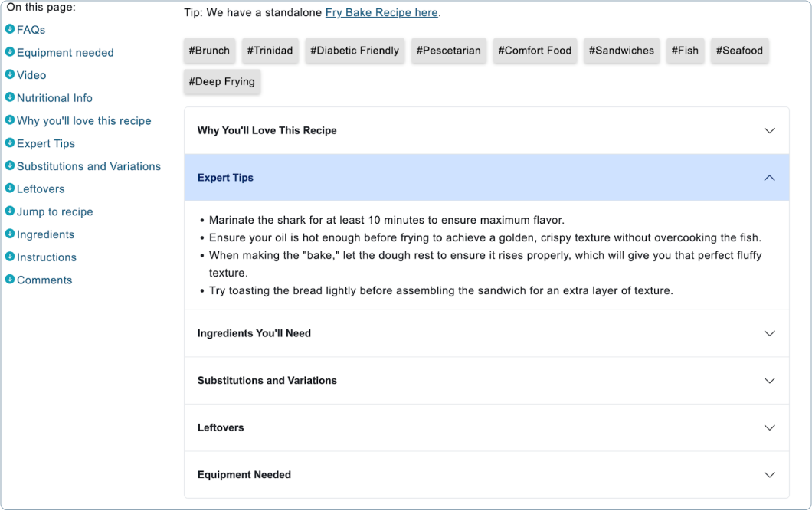Open the Fry Bake Recipe link
Screen dimensions: 812x511
(x=381, y=12)
